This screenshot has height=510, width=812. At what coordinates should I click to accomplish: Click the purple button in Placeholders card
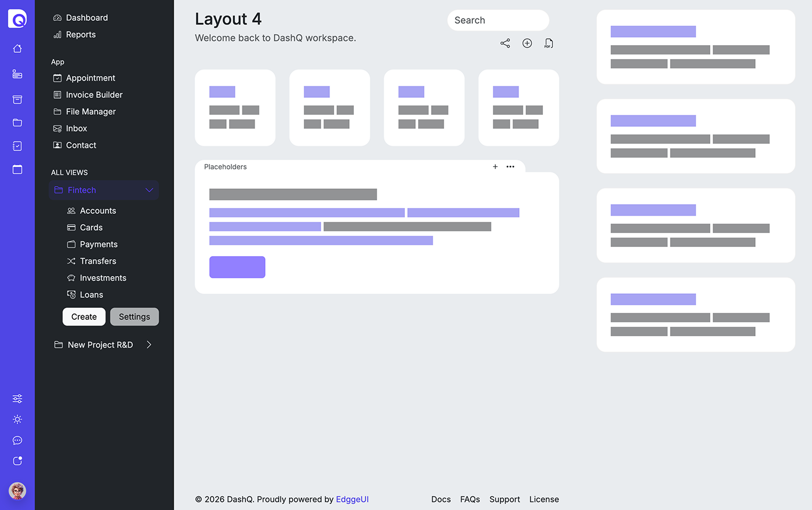point(237,267)
